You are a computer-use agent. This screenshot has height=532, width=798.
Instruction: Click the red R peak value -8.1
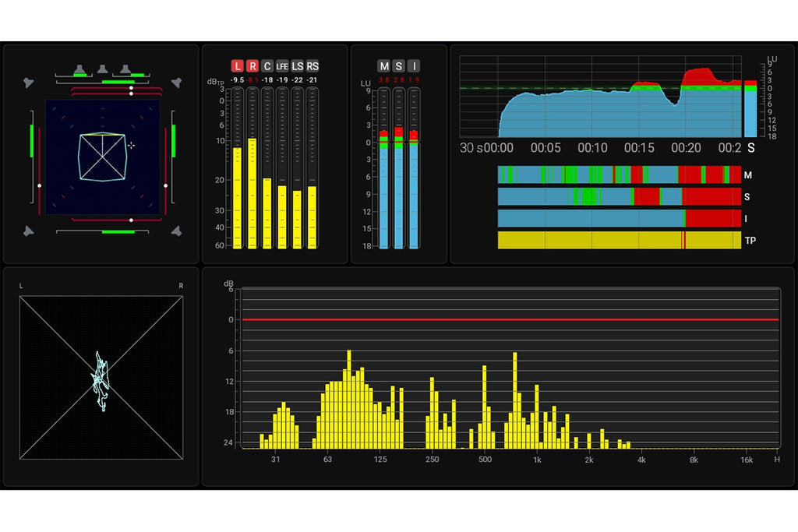pyautogui.click(x=252, y=80)
